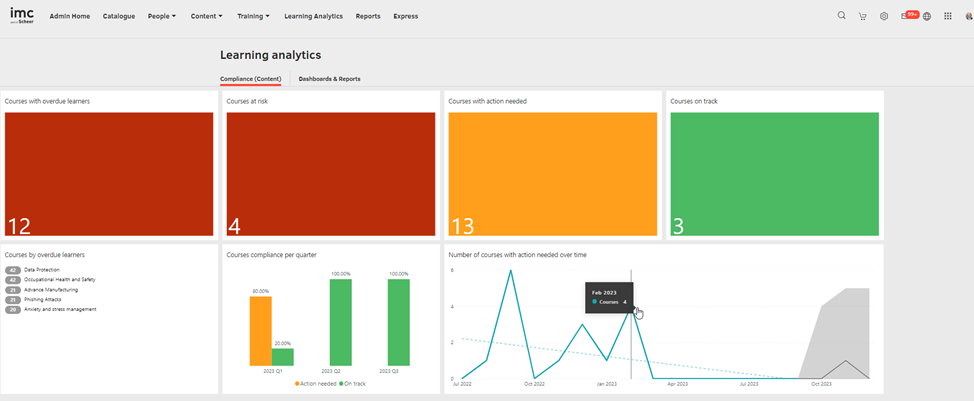Open the Express link in navigation
Screen dimensions: 974x401
point(406,16)
